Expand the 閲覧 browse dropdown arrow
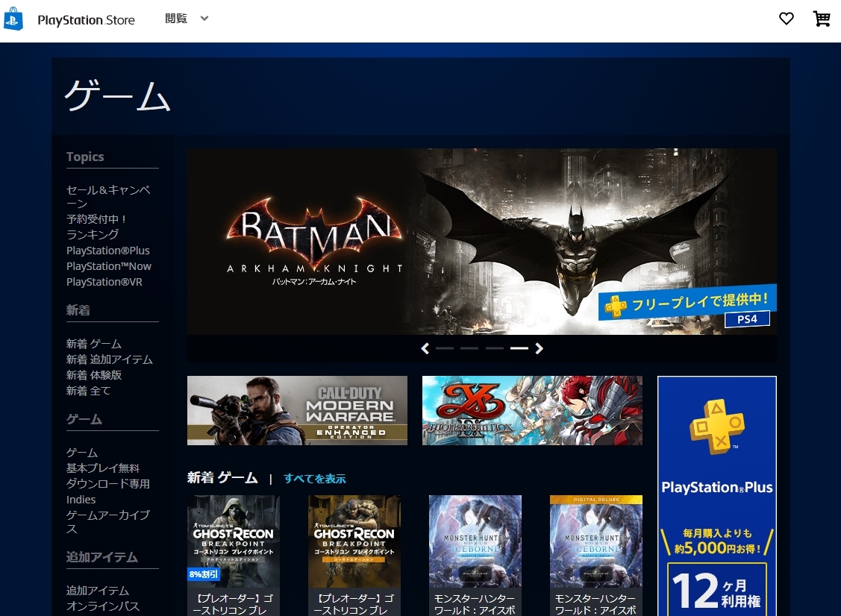Screen dimensions: 841x616 coord(204,19)
